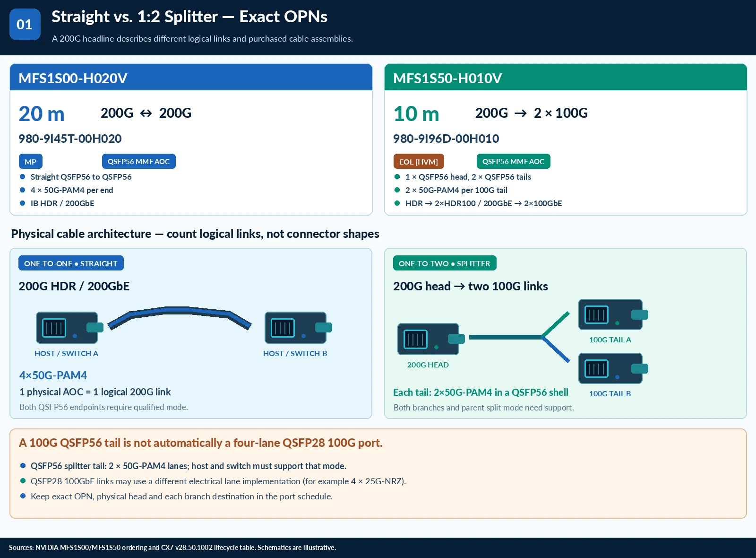This screenshot has width=756, height=558.
Task: Click the 200G → 2 × 100G rate text
Action: (x=532, y=113)
